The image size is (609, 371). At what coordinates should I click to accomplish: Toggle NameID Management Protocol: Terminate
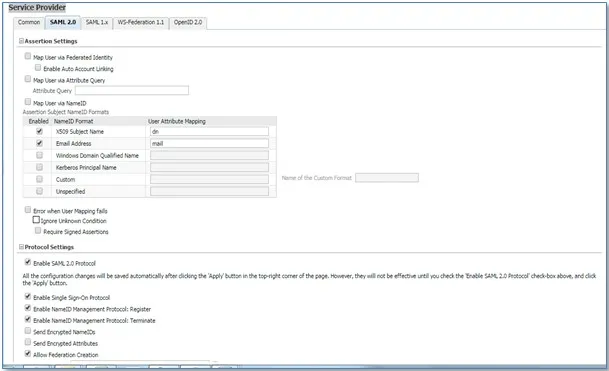[28, 319]
